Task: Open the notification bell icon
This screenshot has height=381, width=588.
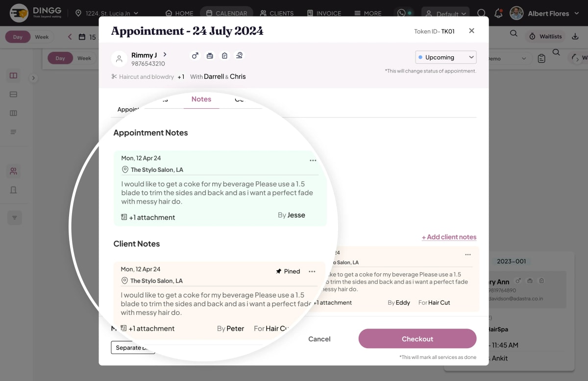Action: (498, 13)
